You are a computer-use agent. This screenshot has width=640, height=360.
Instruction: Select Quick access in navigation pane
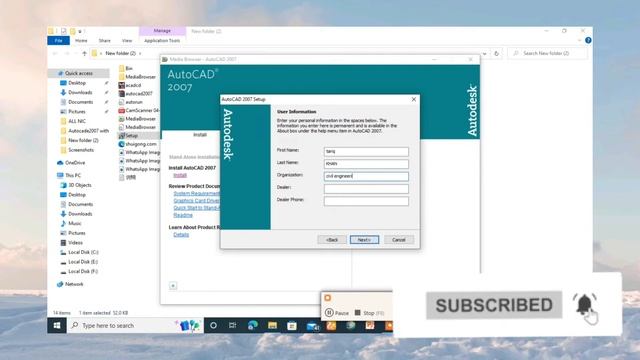[x=78, y=73]
